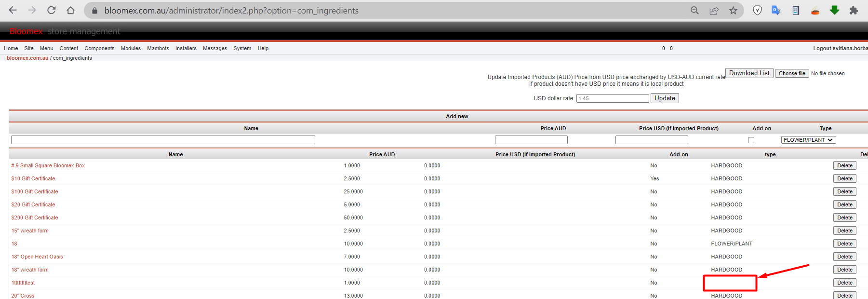Image resolution: width=868 pixels, height=299 pixels.
Task: Open the FLOWER/PLANT type dropdown
Action: (808, 140)
